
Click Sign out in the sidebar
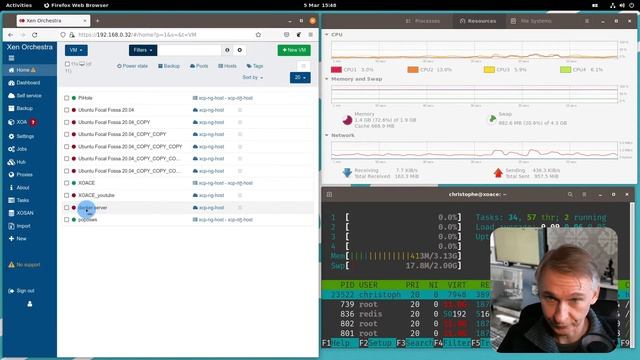coord(21,291)
